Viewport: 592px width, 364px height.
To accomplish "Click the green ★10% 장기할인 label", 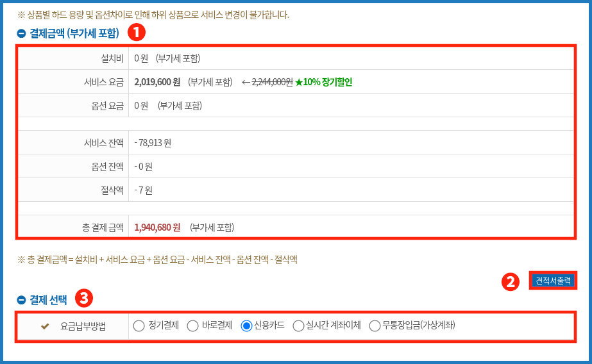I will tap(323, 82).
